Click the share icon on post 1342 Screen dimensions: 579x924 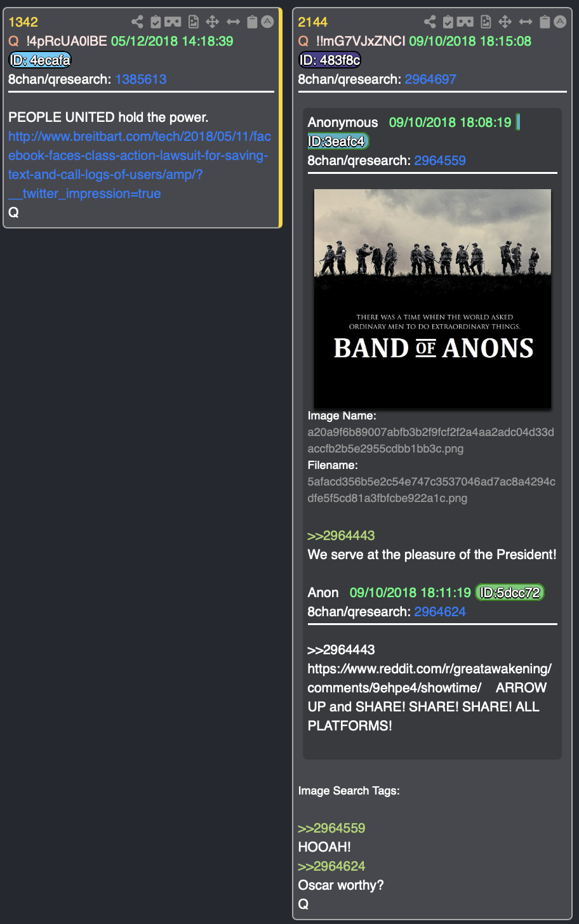138,22
